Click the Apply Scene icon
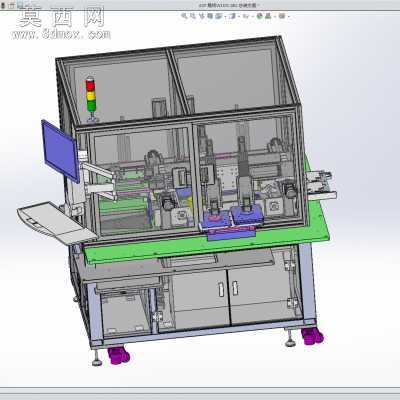Image resolution: width=400 pixels, height=400 pixels. [267, 16]
